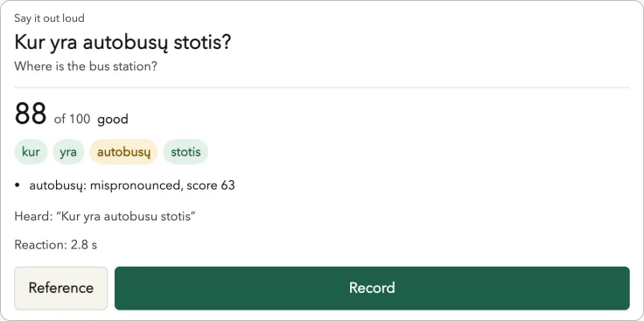The height and width of the screenshot is (321, 644).
Task: Click the 'Reaction: 2.8 s' text
Action: pyautogui.click(x=56, y=245)
